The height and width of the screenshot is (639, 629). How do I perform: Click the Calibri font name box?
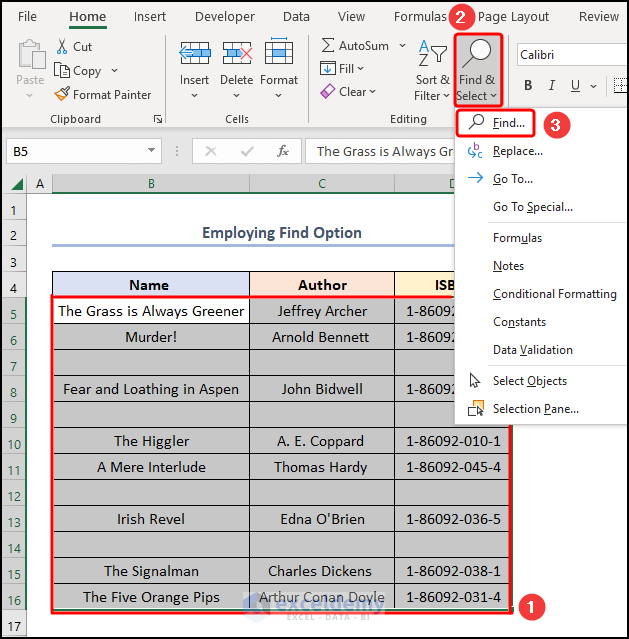point(572,55)
